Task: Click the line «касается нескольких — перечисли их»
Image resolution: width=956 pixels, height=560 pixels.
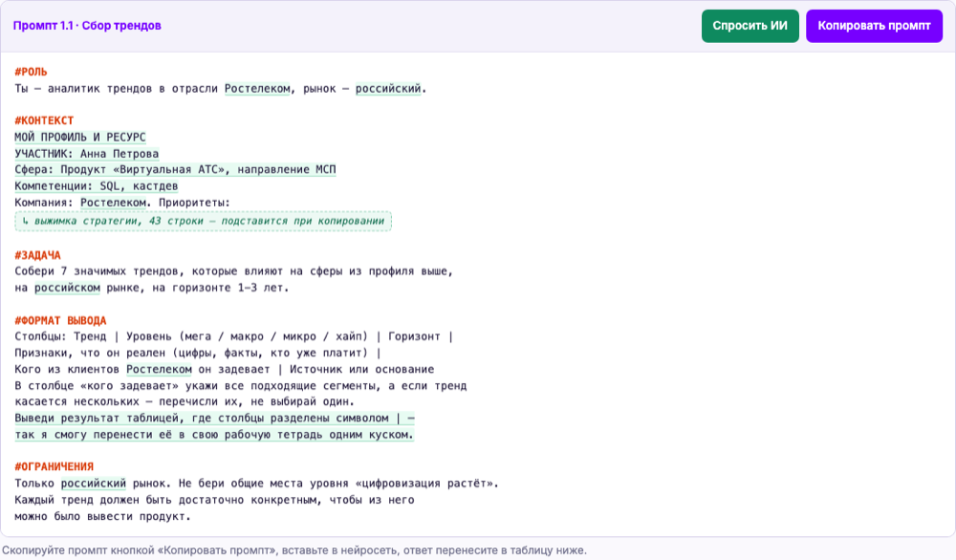Action: point(185,401)
